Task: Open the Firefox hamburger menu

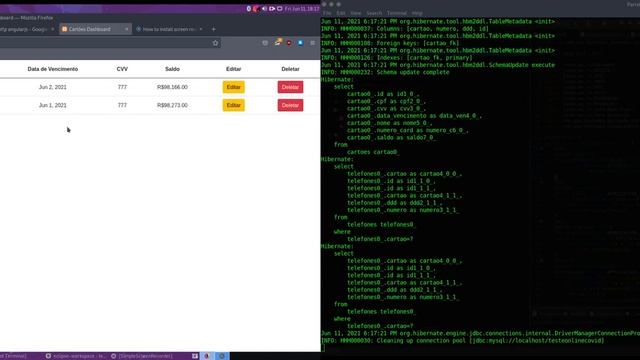Action: pos(313,43)
